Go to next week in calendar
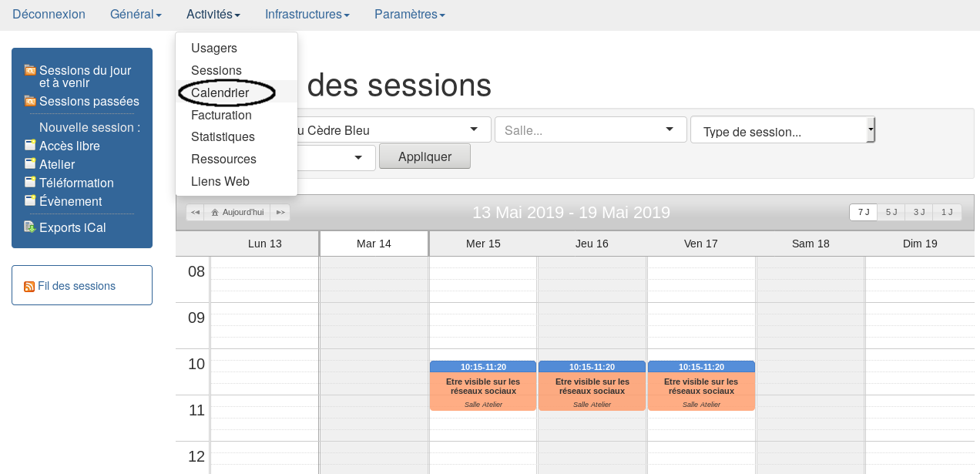The width and height of the screenshot is (980, 474). 280,212
